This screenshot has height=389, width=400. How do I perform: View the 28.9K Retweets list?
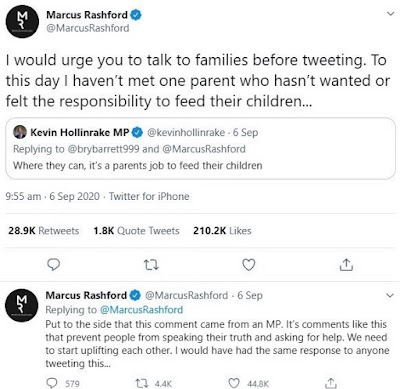44,231
